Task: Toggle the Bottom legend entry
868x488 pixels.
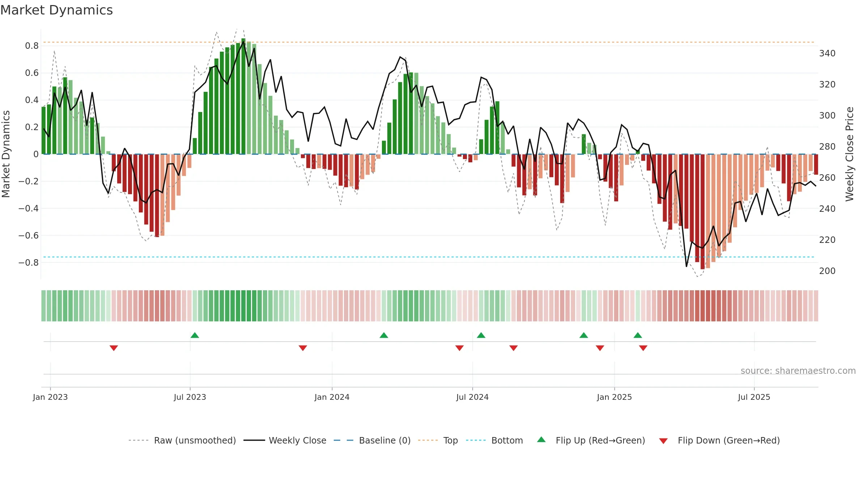Action: 494,440
